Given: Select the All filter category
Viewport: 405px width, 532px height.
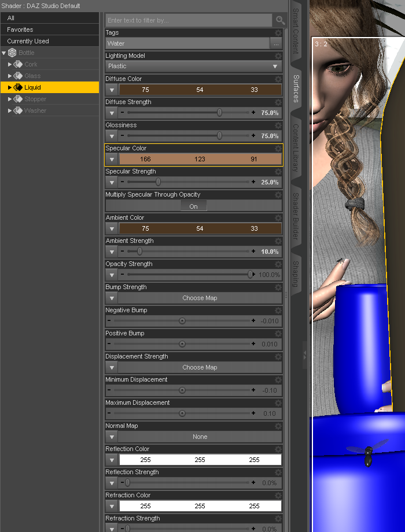Looking at the screenshot, I should (50, 18).
